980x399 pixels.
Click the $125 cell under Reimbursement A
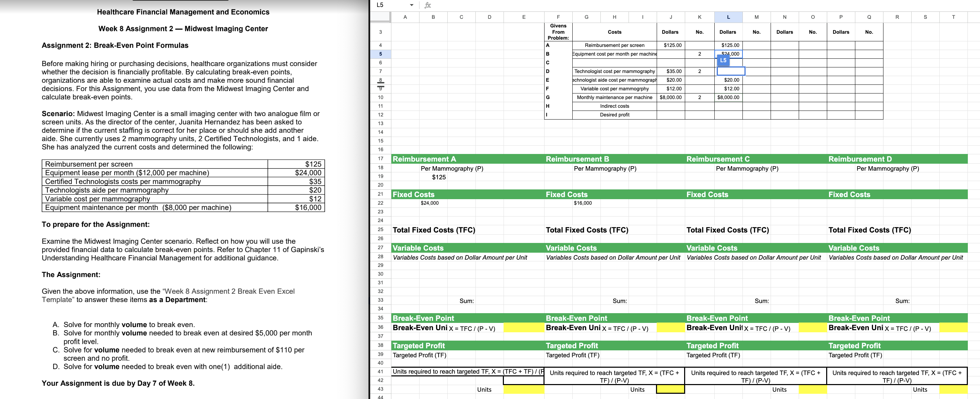(x=439, y=177)
